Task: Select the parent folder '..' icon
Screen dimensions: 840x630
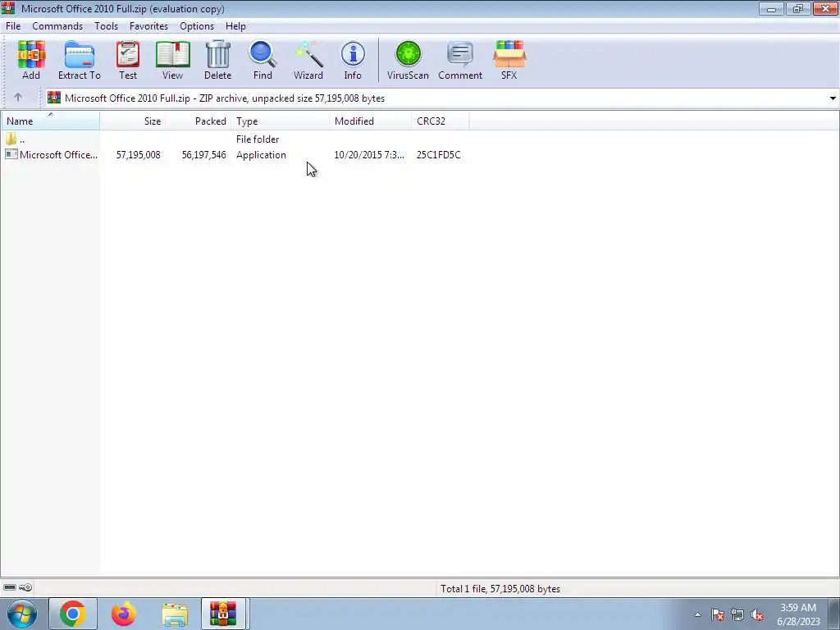Action: coord(11,139)
